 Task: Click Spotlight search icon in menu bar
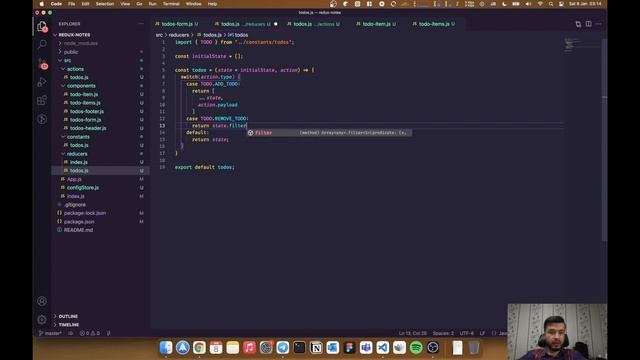coord(551,4)
